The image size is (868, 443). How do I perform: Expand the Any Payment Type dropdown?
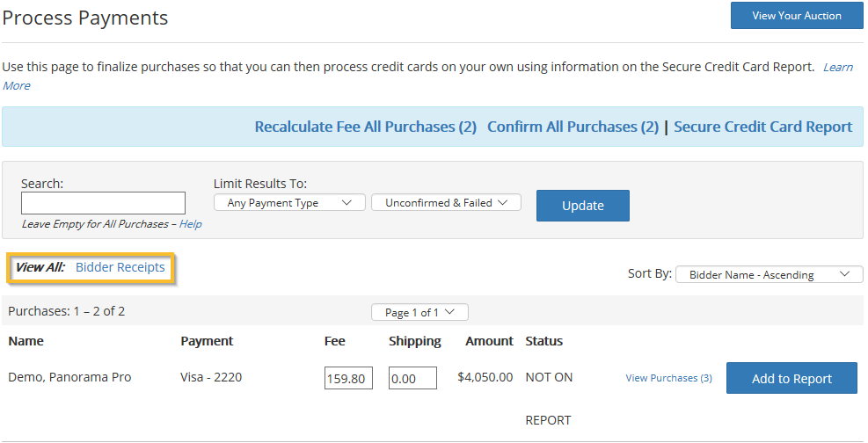(288, 203)
